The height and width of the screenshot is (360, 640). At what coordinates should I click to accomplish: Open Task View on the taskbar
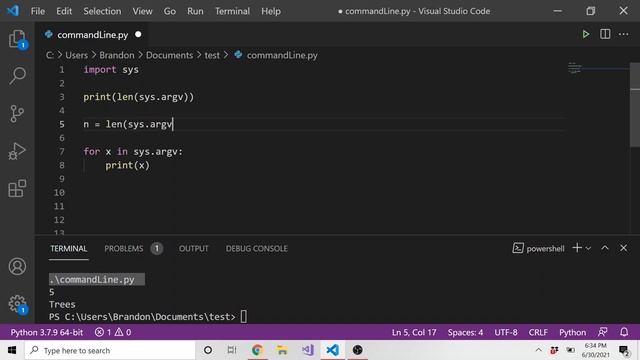pyautogui.click(x=231, y=350)
